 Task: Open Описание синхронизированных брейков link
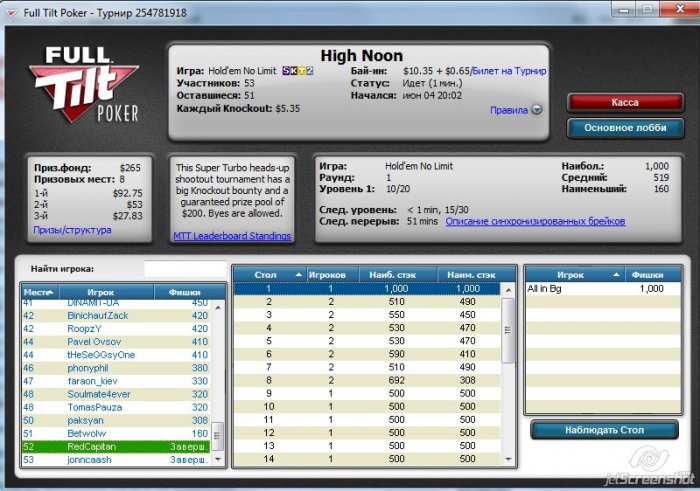click(535, 221)
